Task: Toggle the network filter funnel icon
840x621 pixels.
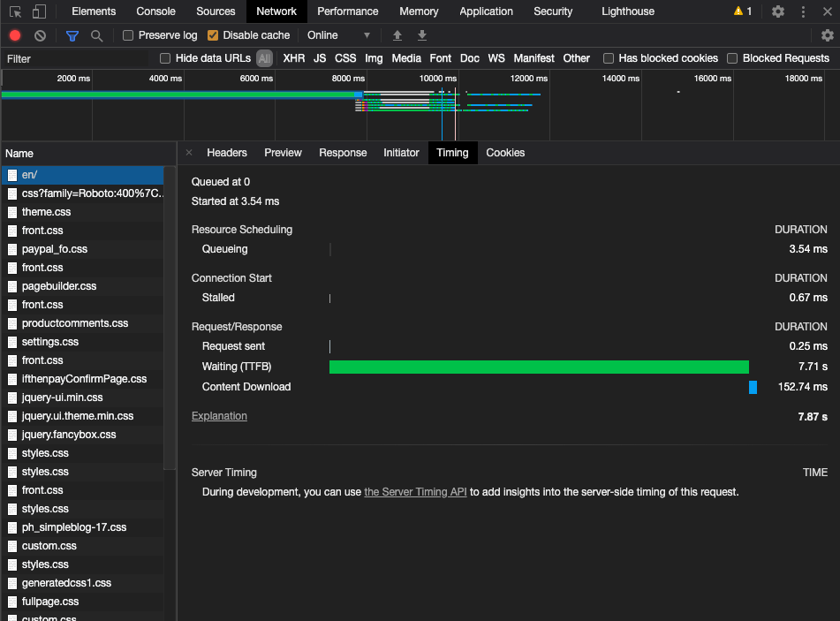Action: point(72,35)
